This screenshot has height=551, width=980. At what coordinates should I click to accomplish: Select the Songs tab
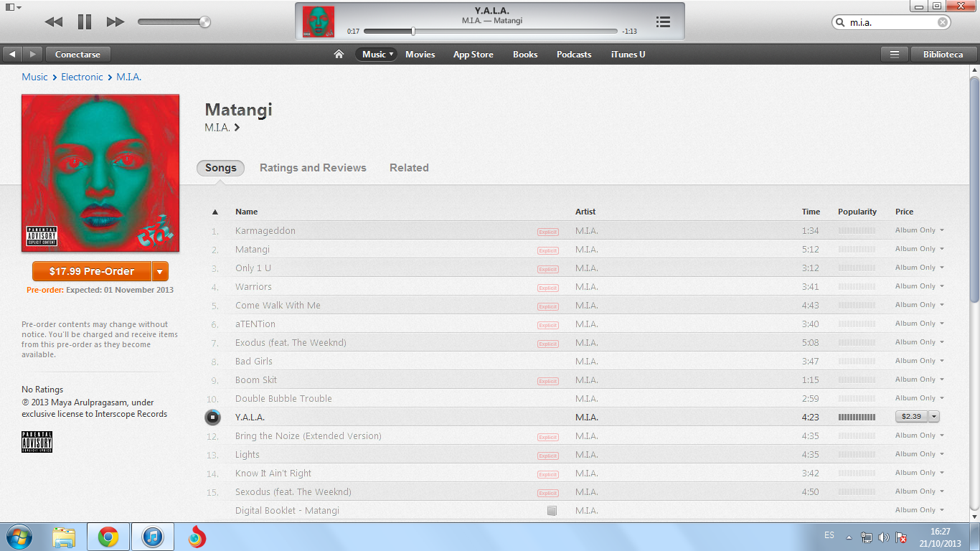[x=220, y=168]
